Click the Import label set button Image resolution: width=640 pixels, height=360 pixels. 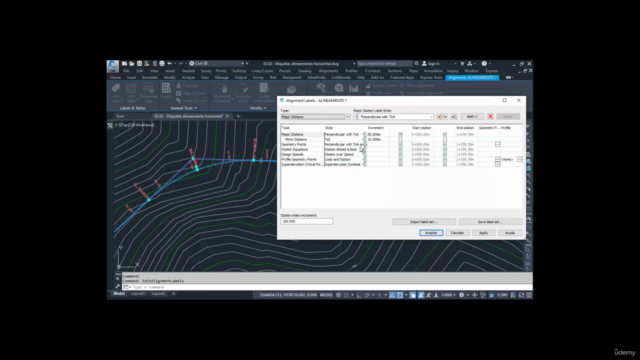tap(424, 222)
